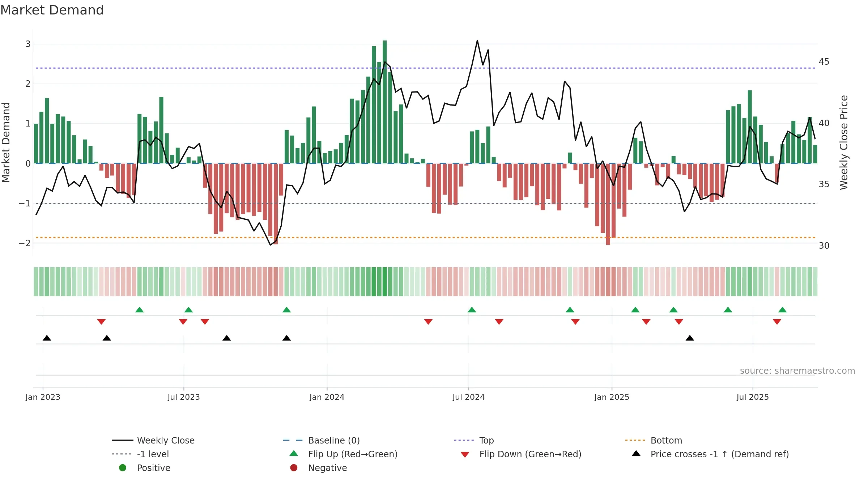868x488 pixels.
Task: Select the green Flip Up marker at Jul 2024
Action: tap(472, 310)
